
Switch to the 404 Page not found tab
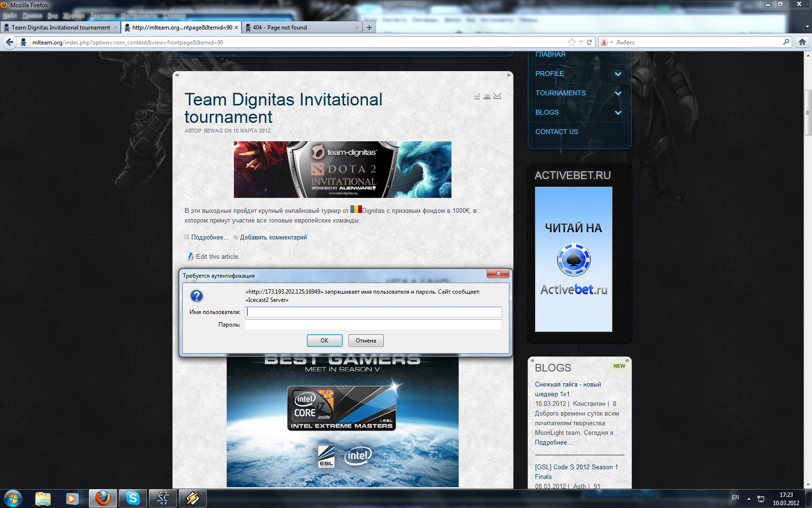pos(302,28)
